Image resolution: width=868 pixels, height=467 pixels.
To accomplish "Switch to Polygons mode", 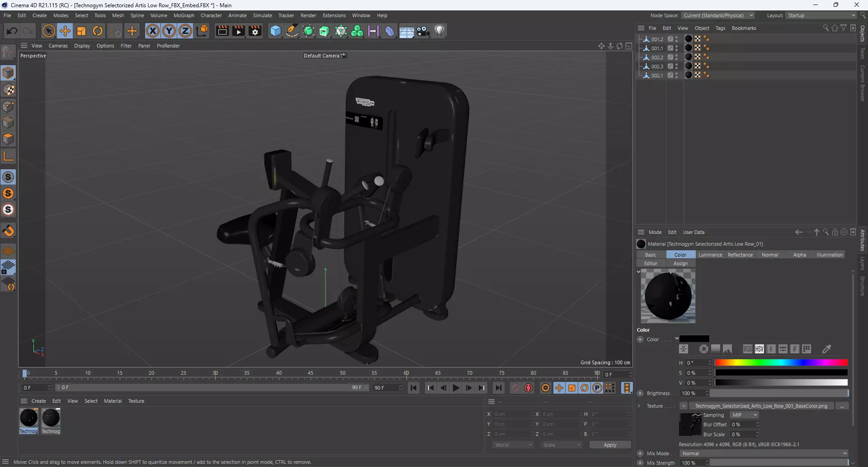I will click(x=9, y=139).
